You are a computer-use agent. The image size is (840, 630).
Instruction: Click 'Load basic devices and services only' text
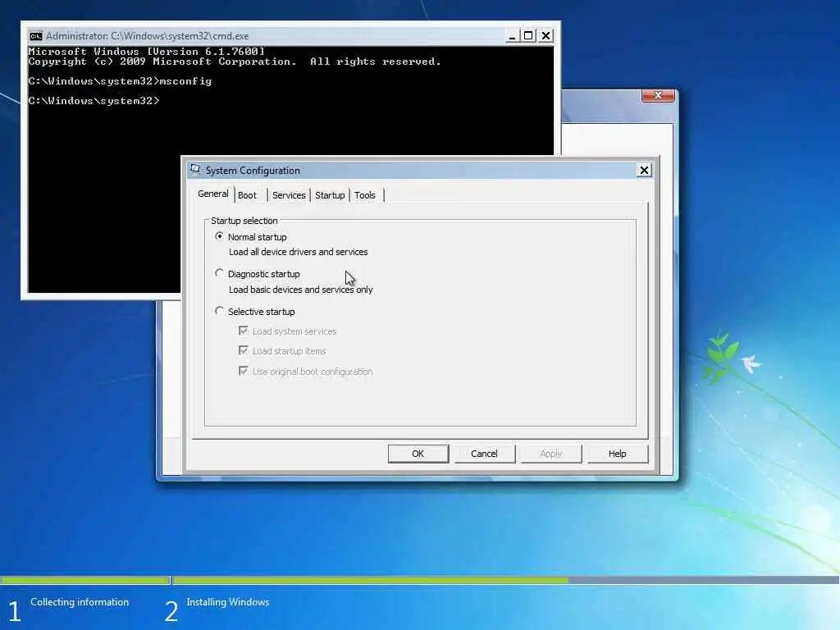point(300,290)
